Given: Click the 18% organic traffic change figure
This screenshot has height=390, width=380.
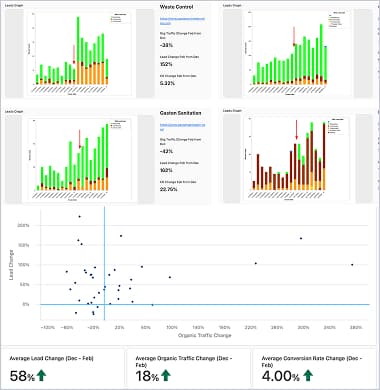Looking at the screenshot, I should point(147,376).
